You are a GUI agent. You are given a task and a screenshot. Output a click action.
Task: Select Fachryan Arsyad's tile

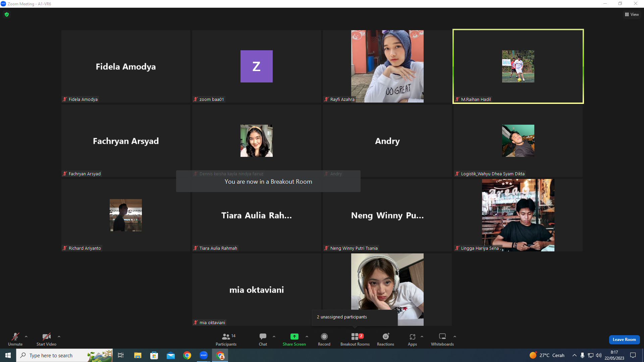coord(126,141)
